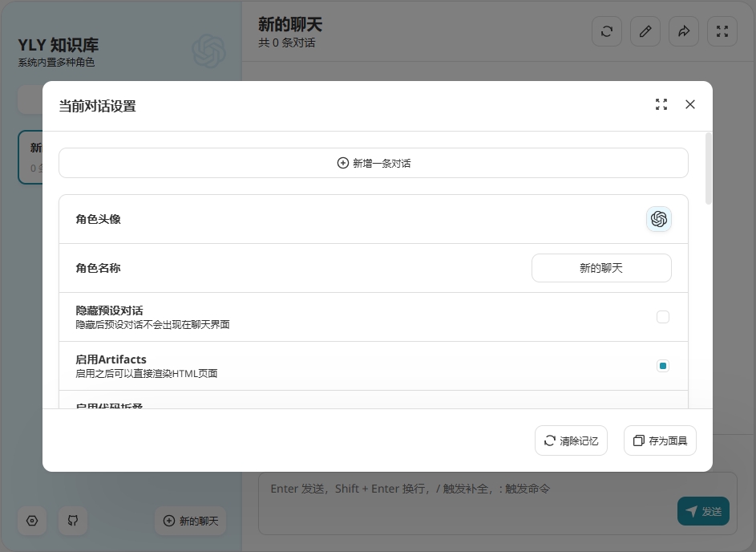The image size is (756, 552).
Task: Click the role avatar icon
Action: [659, 219]
